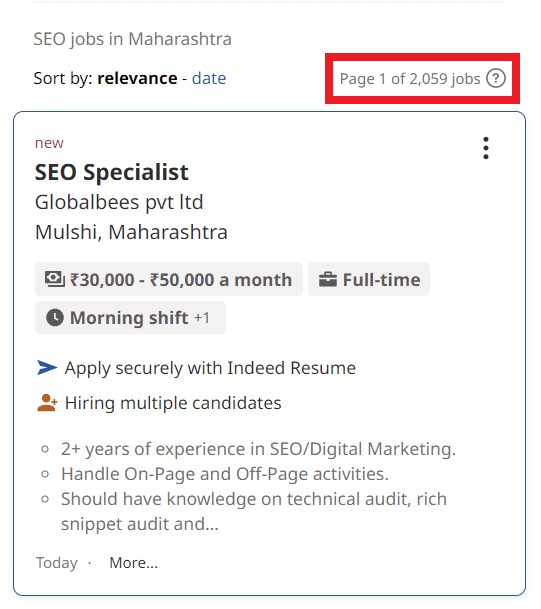This screenshot has width=541, height=609.
Task: Click the More... link on the job card
Action: [x=134, y=563]
